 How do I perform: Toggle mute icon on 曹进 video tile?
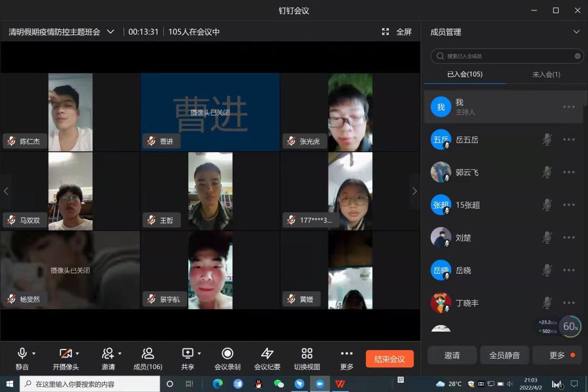point(152,141)
